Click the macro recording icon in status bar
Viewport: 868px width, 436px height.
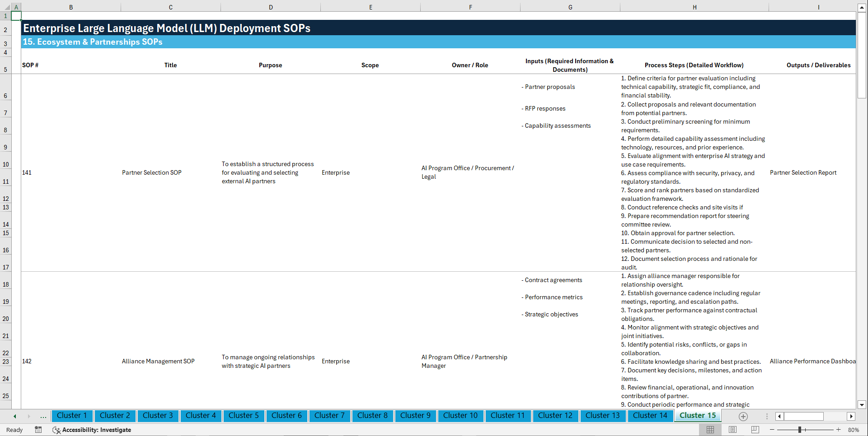tap(38, 430)
